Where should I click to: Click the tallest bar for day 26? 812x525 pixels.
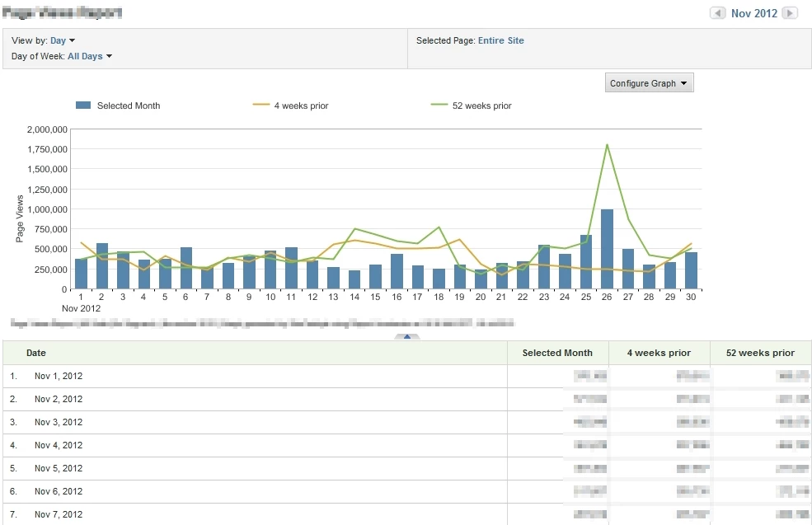[607, 249]
